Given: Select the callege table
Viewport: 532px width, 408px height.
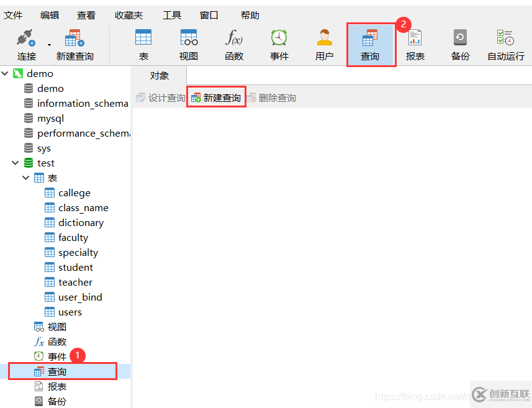Looking at the screenshot, I should [x=68, y=193].
